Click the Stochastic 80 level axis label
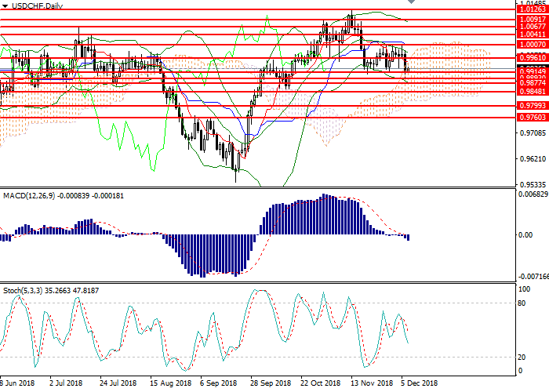This screenshot has width=549, height=392. 522,303
